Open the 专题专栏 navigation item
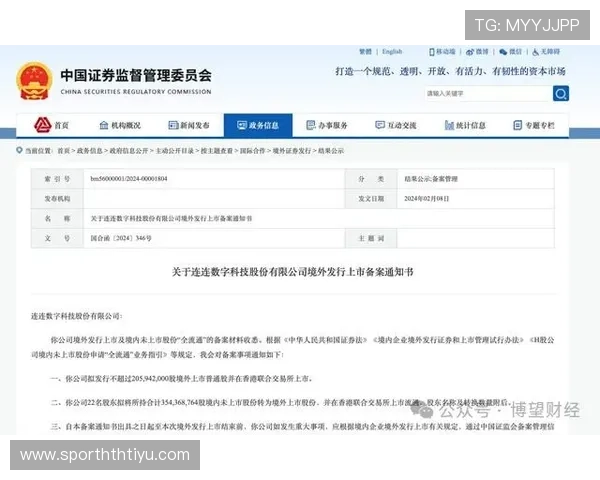Screen dimensions: 600x480 tap(534, 125)
